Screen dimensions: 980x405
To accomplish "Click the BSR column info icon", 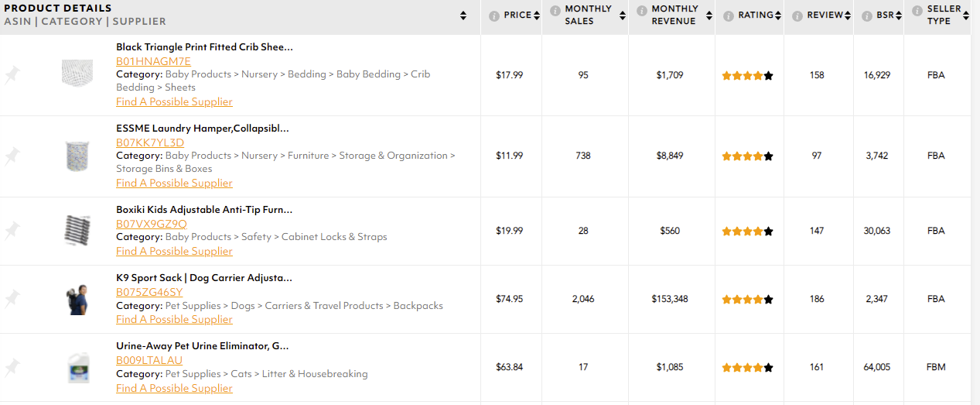I will (867, 15).
